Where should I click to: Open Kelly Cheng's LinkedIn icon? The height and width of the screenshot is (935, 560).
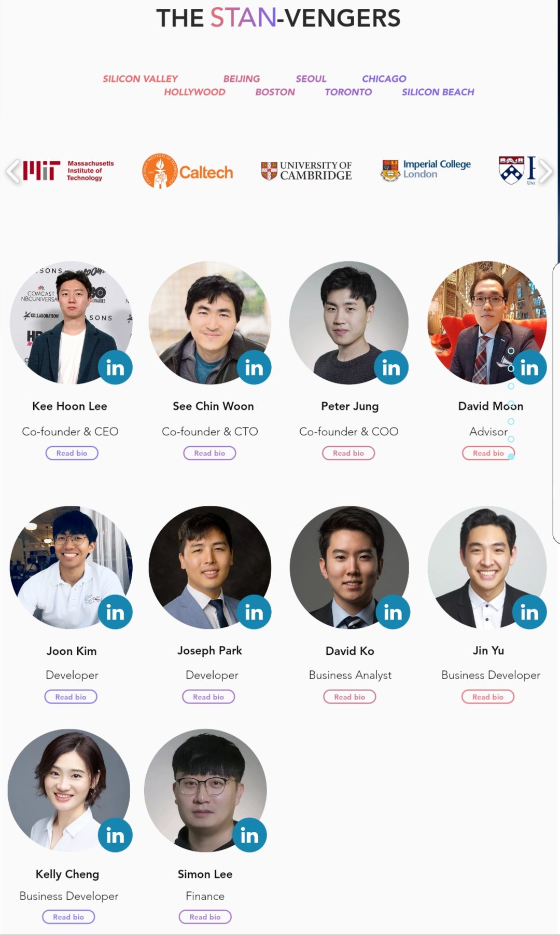pyautogui.click(x=115, y=835)
